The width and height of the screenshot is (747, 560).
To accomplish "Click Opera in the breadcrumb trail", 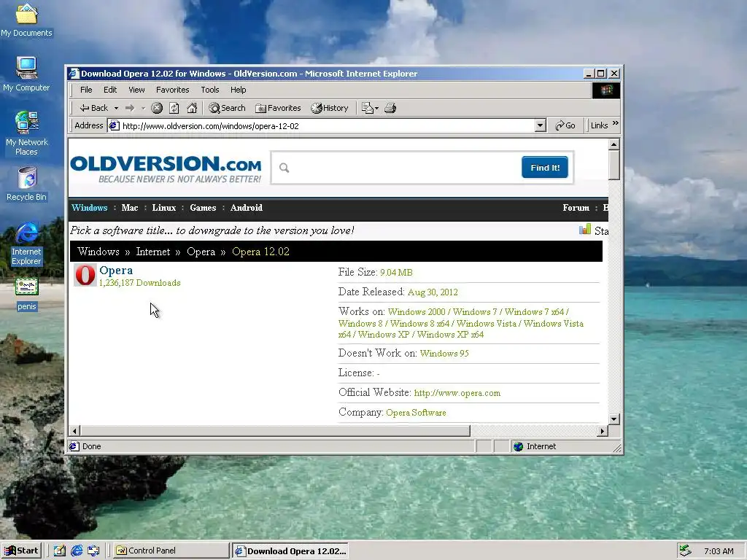I will 201,252.
